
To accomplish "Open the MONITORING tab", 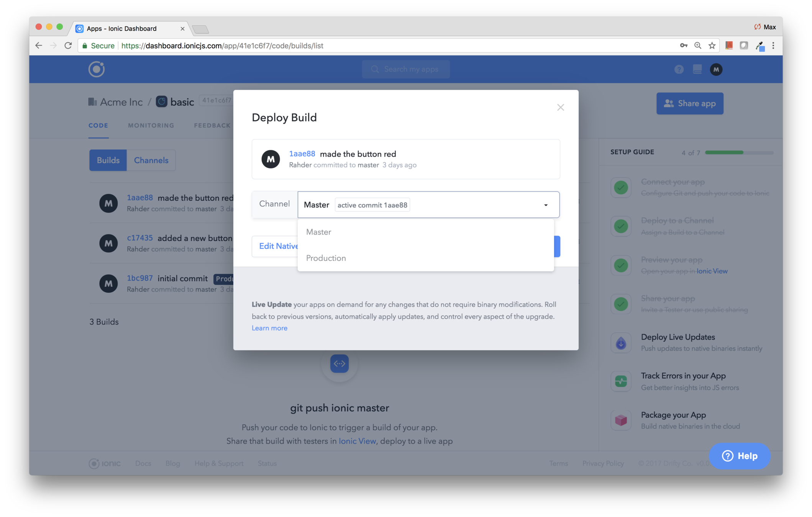I will 151,126.
